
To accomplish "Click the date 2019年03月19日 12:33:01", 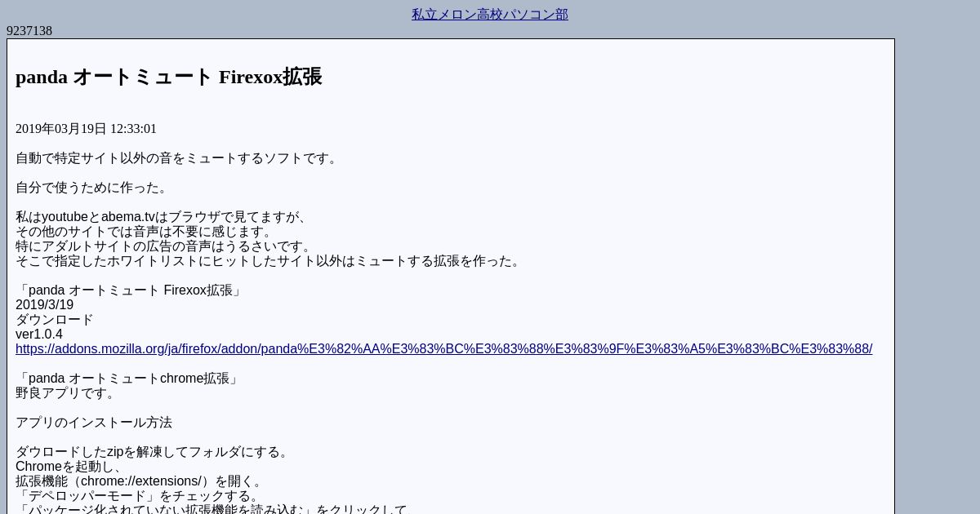I will tap(86, 129).
